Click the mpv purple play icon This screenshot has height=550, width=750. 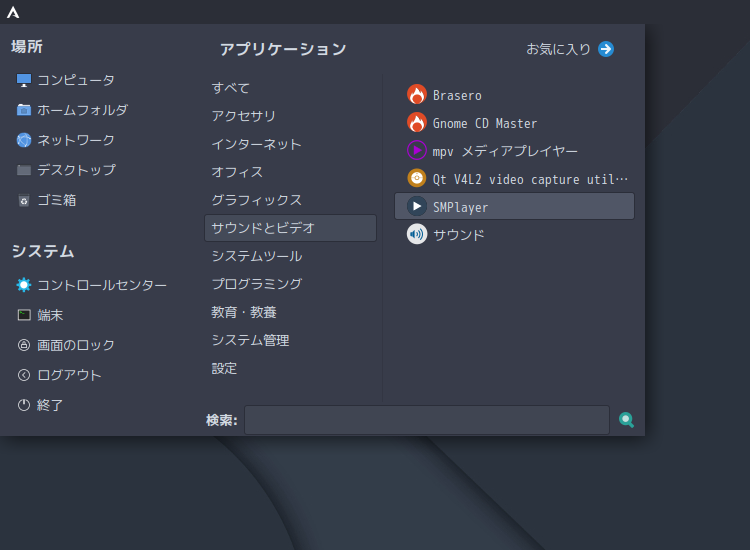pyautogui.click(x=417, y=150)
